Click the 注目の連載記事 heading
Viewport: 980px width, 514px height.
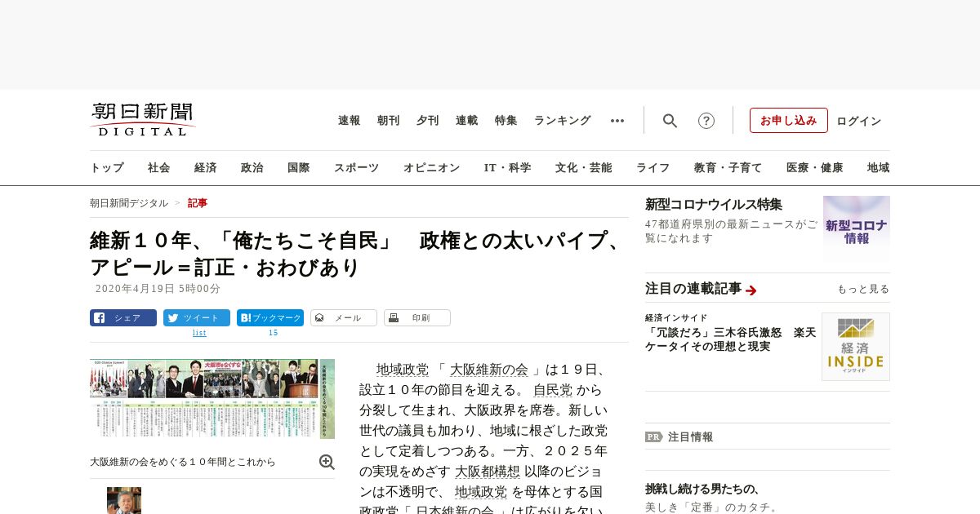pos(693,288)
